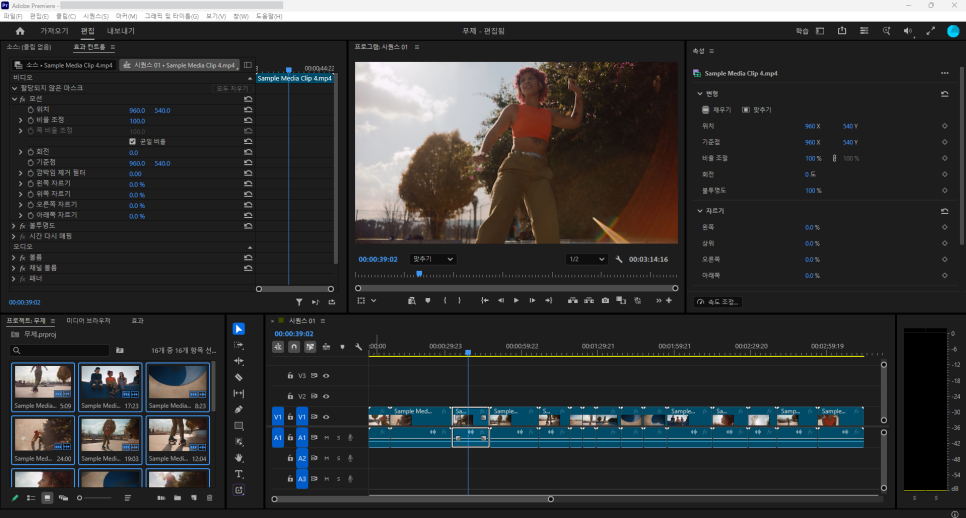Viewport: 966px width, 518px height.
Task: Open the 파일(F) menu
Action: coord(13,16)
